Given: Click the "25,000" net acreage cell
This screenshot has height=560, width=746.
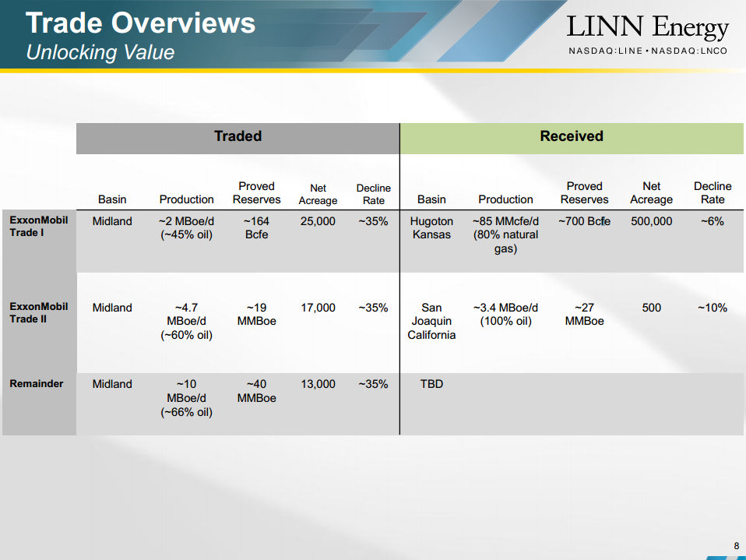Looking at the screenshot, I should coord(318,221).
